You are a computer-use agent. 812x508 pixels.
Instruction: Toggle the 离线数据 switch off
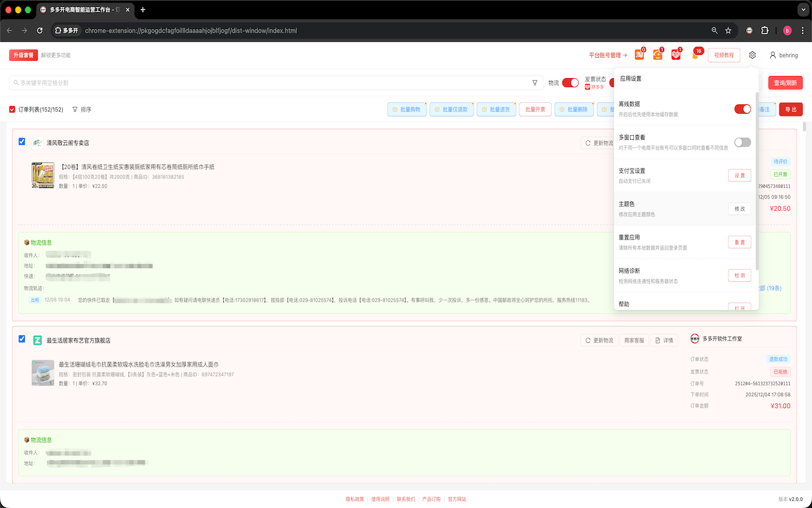[742, 109]
